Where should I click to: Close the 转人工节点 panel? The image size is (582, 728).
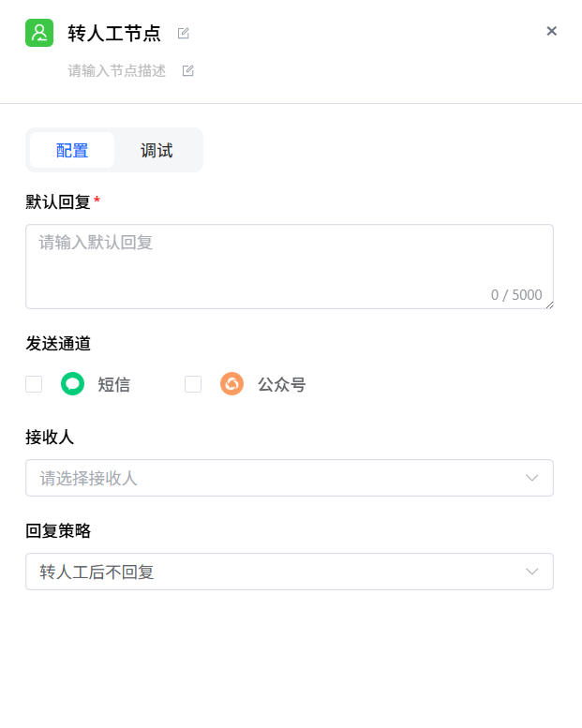552,31
